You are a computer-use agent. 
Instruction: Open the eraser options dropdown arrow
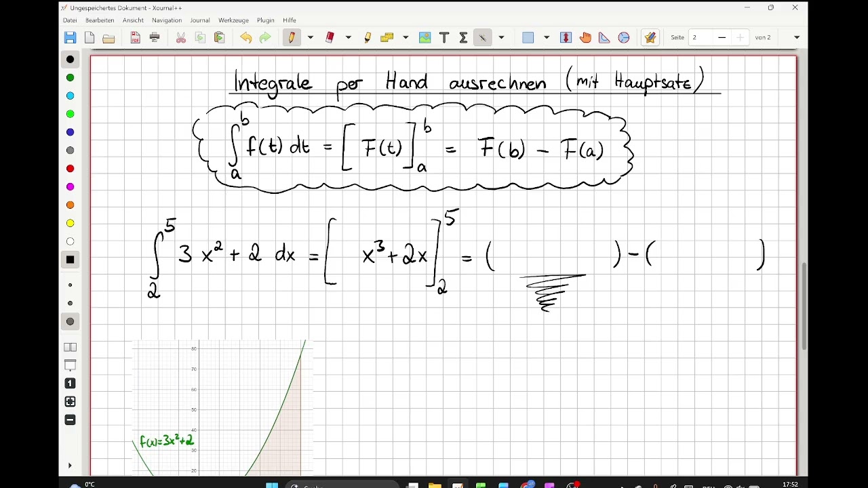[x=349, y=38]
